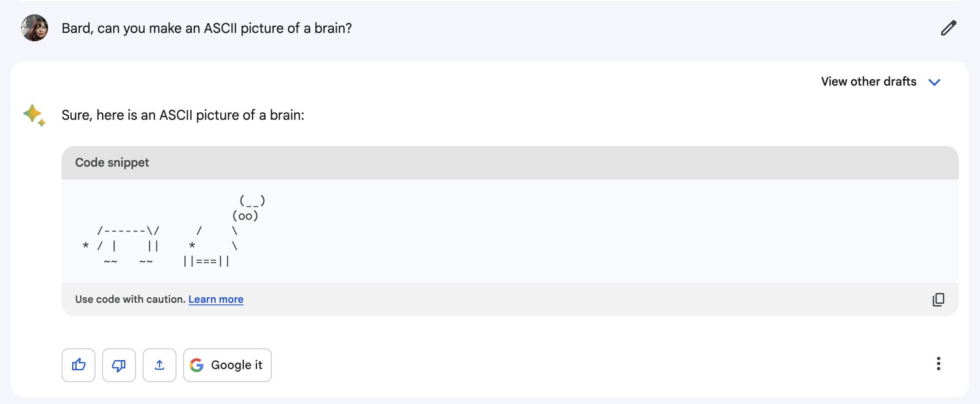Screen dimensions: 980x404
Task: Copy the code snippet with the copy icon
Action: (938, 299)
